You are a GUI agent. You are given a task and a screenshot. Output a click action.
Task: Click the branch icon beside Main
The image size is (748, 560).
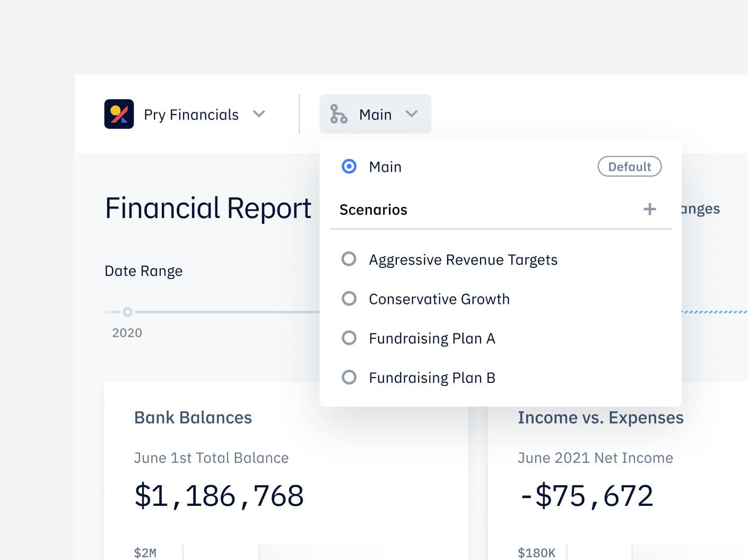[338, 114]
